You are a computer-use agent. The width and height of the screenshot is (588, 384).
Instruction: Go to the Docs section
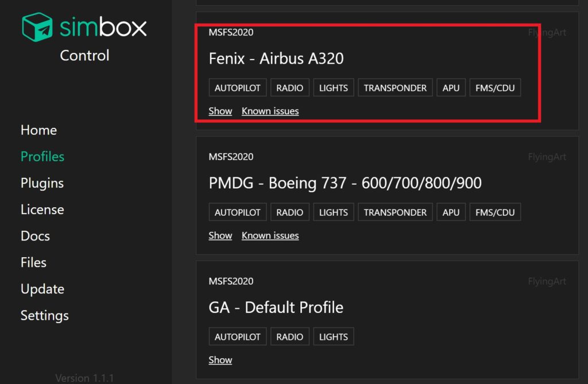pos(35,235)
